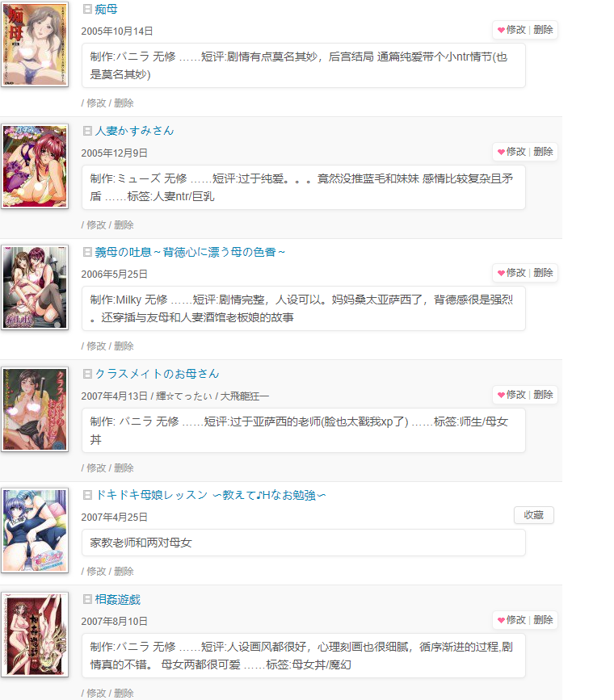Open the クラスメイトのお母さん title link
Screen dimensions: 614x700
(x=157, y=374)
